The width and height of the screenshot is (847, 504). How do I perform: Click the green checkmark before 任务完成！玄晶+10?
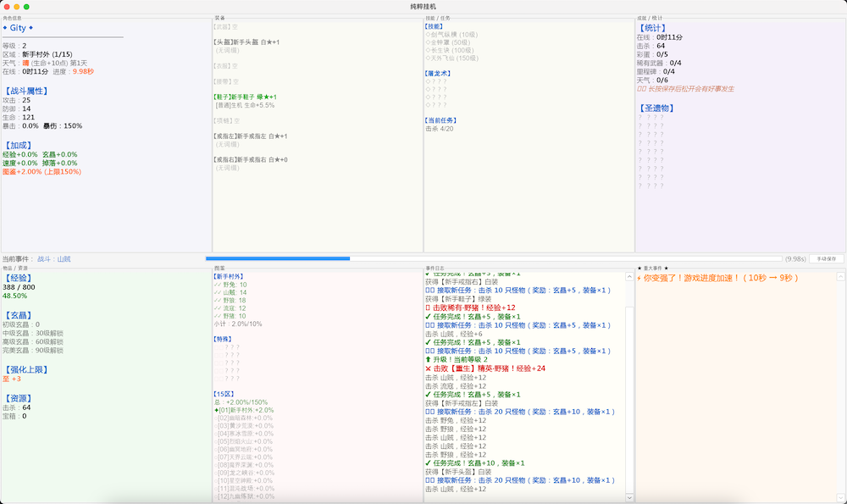429,463
